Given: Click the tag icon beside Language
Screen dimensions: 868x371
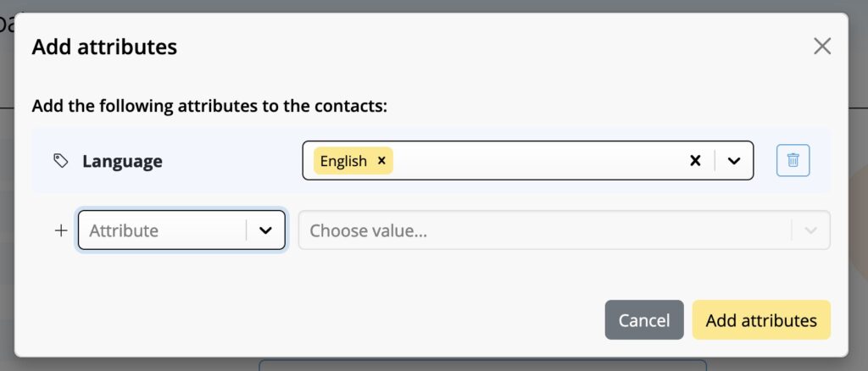Looking at the screenshot, I should [61, 161].
